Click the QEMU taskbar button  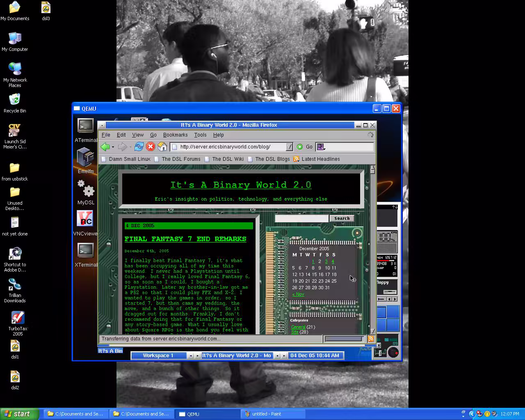click(x=208, y=414)
